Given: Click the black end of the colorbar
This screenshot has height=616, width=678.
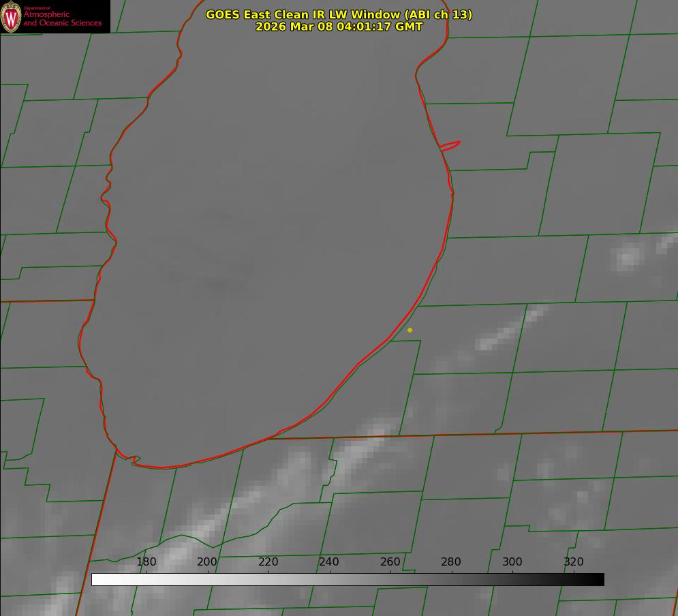Looking at the screenshot, I should [599, 579].
